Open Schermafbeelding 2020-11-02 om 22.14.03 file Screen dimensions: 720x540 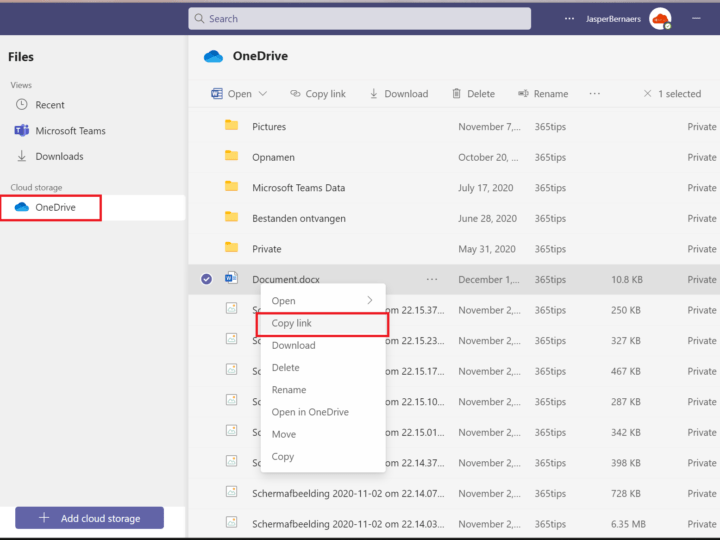tap(348, 524)
